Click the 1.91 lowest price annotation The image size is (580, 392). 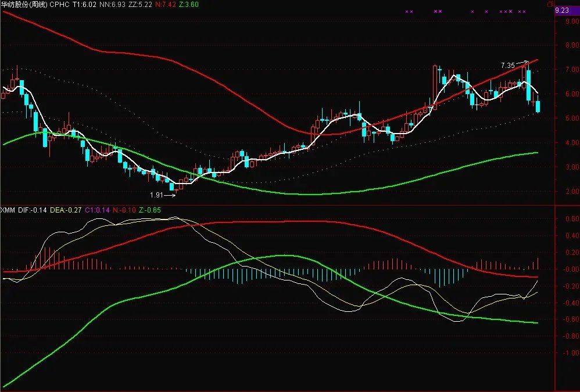(156, 195)
